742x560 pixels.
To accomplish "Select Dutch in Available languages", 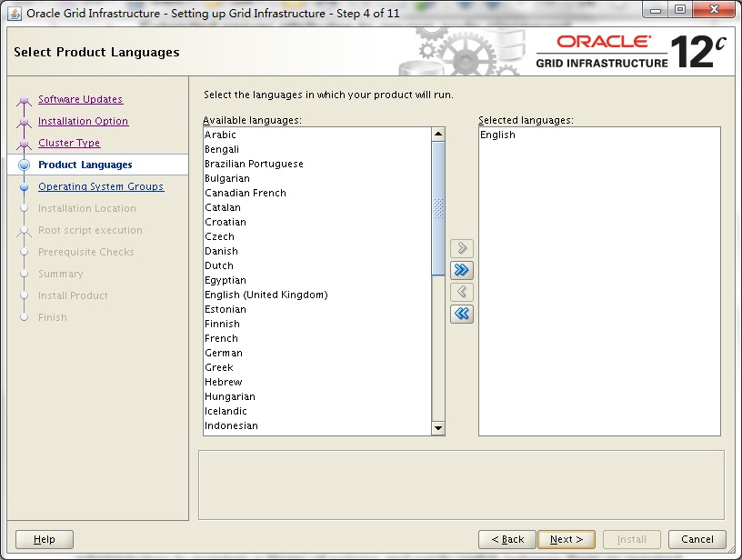I will coord(317,265).
